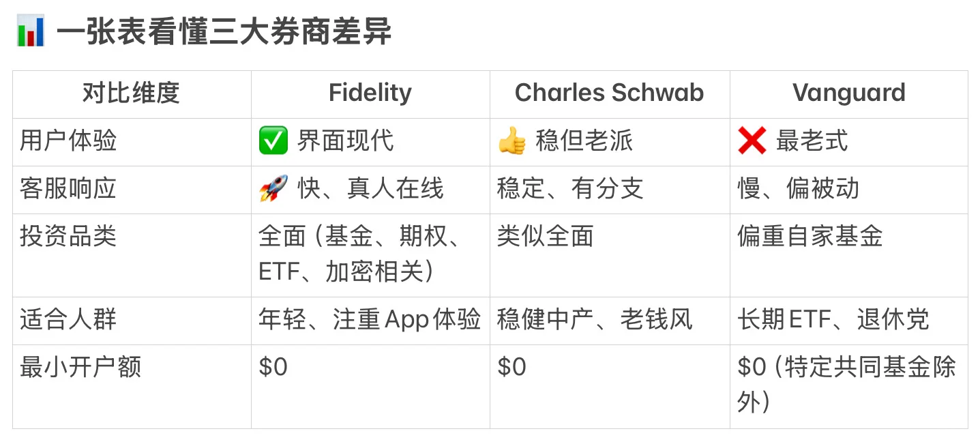Click the 稳健中产、老钱风 cell
Image resolution: width=980 pixels, height=442 pixels.
(594, 320)
